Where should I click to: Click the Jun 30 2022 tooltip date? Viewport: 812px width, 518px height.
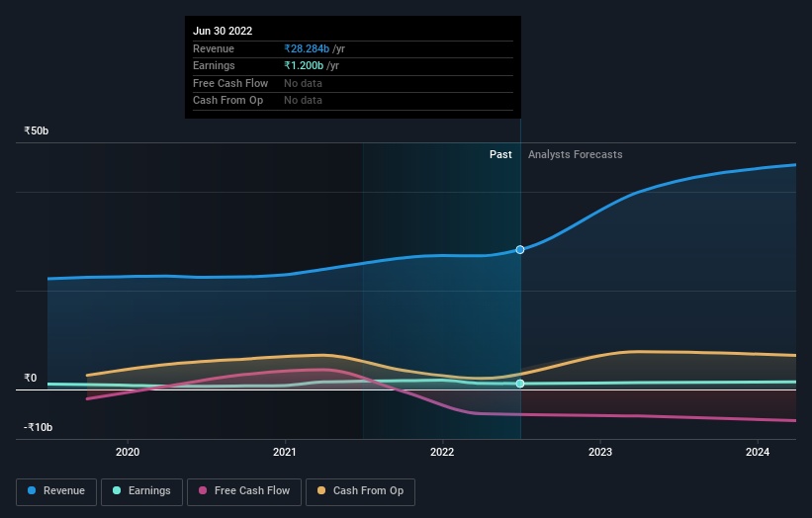pos(223,31)
